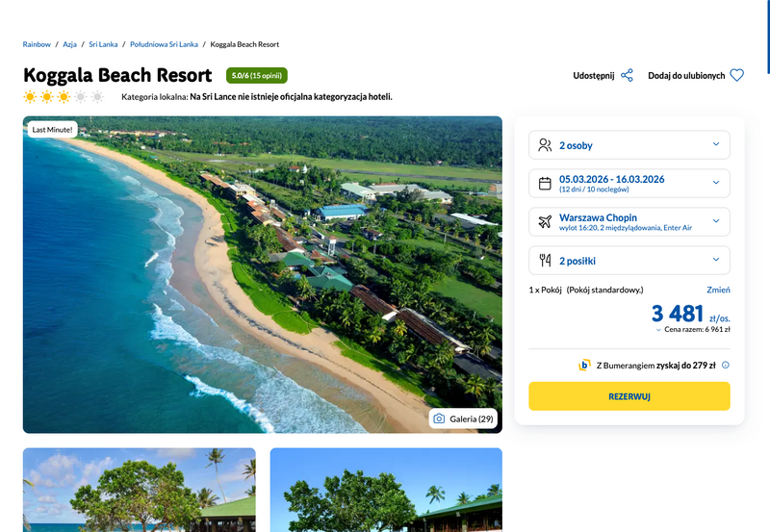
Task: Click the airplane icon in the Warszawa Chopin field
Action: [x=545, y=222]
